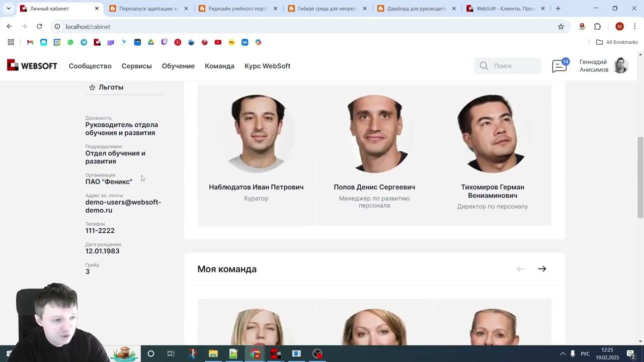Screen dimensions: 644x362
Task: Open chat messages with 14 badge
Action: 560,65
